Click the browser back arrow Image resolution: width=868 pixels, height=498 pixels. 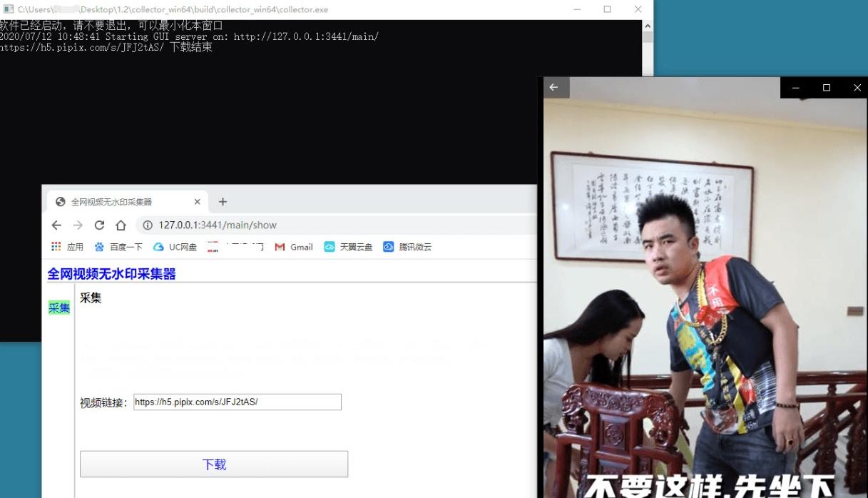[x=56, y=225]
